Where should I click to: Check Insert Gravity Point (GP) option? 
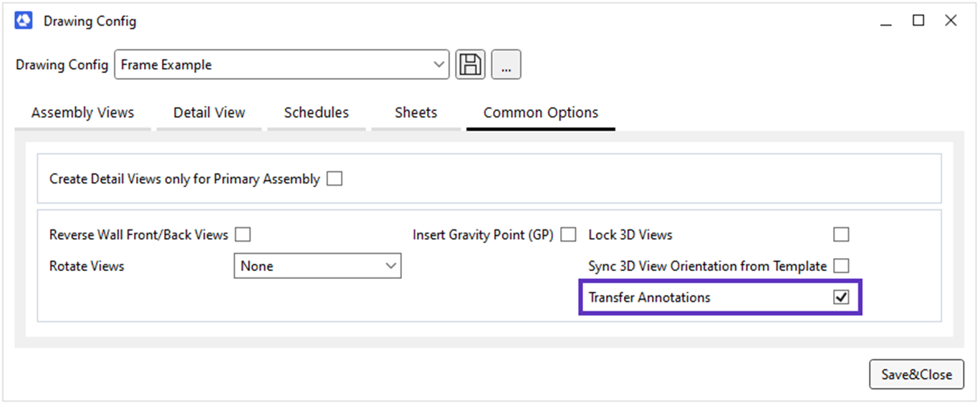(x=569, y=234)
